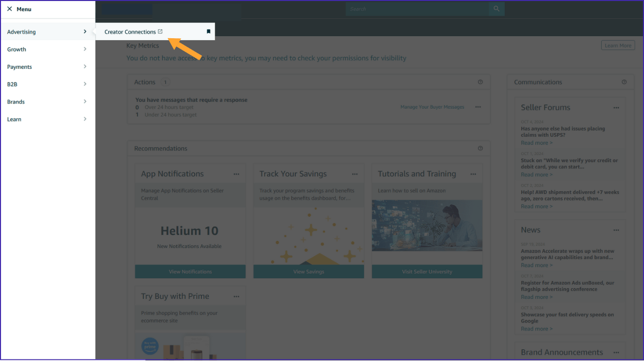644x362 pixels.
Task: Click the Learn More button
Action: tap(618, 45)
